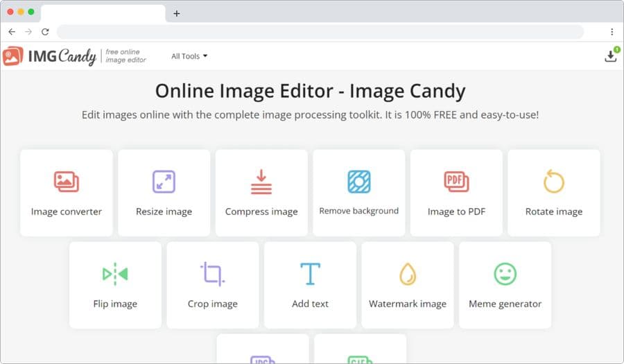
Task: Expand the All Tools dropdown
Action: tap(189, 56)
